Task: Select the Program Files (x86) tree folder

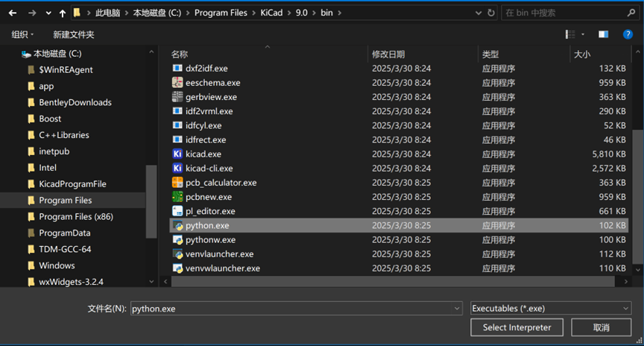Action: 76,216
